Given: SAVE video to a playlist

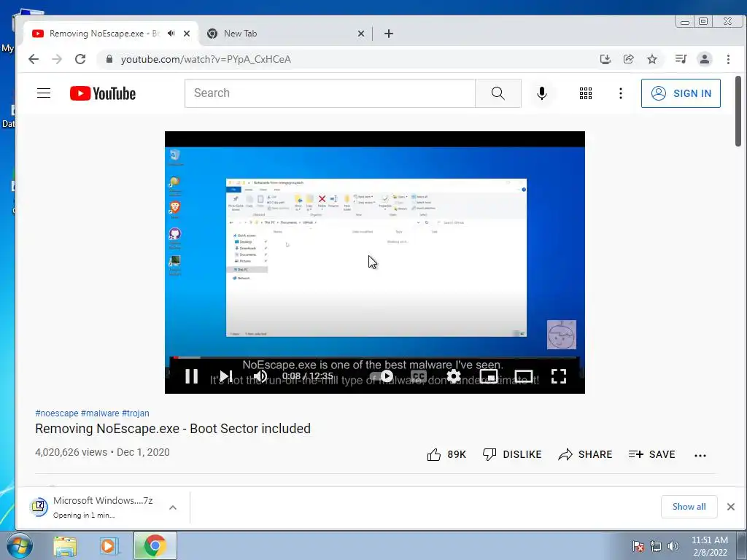Looking at the screenshot, I should (651, 454).
